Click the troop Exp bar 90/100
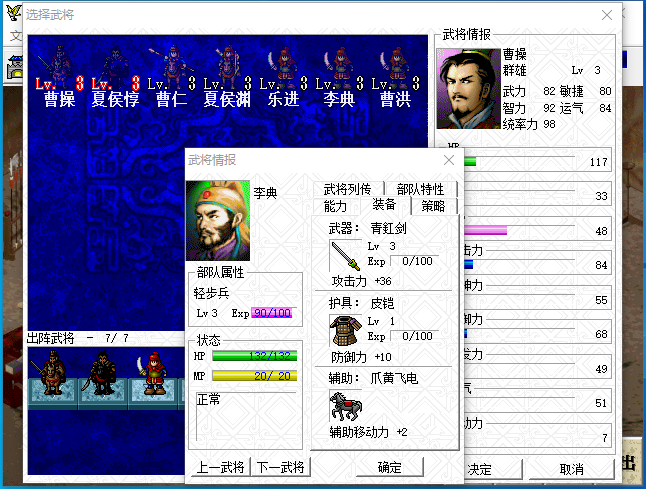This screenshot has width=646, height=489. tap(273, 313)
